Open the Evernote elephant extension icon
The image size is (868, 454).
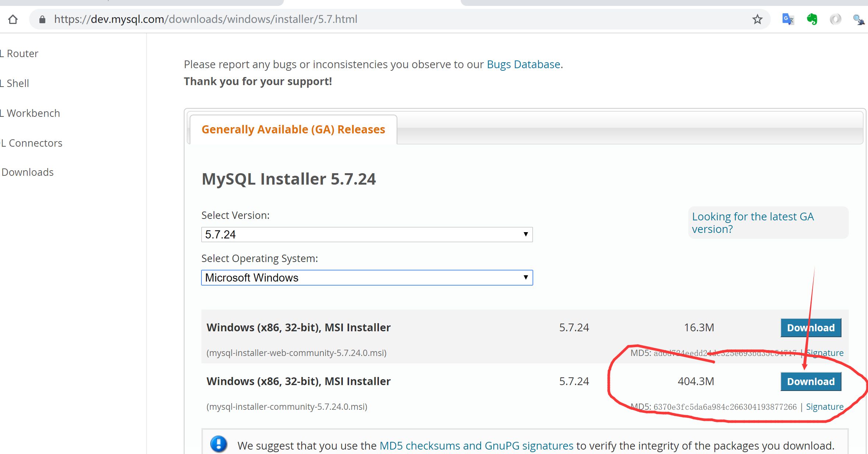pos(812,19)
